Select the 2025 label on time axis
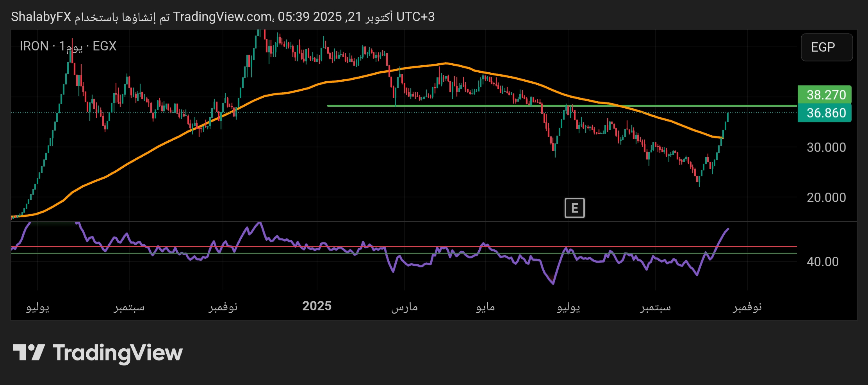 (x=317, y=306)
